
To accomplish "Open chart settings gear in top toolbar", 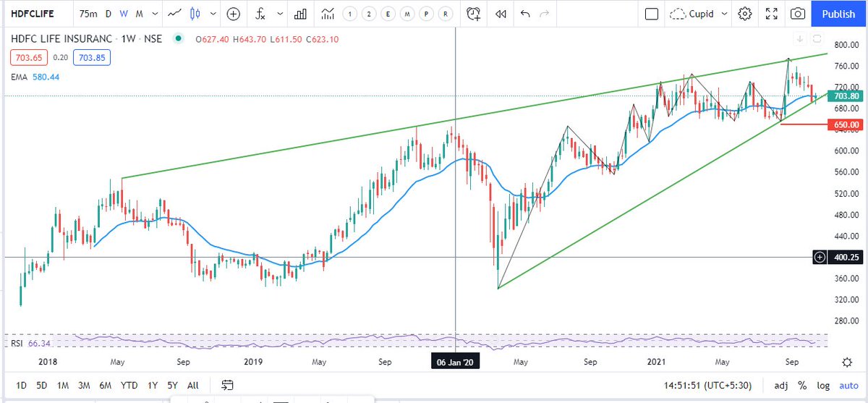I will point(745,14).
